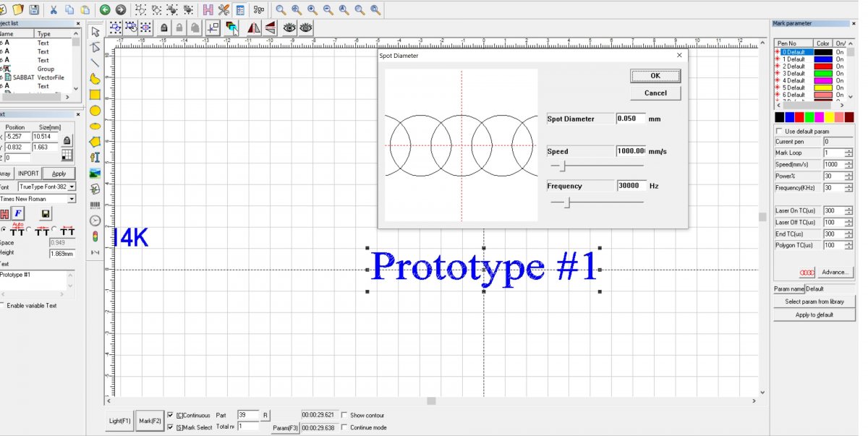Viewport: 868px width, 436px height.
Task: Click the scissors Cut icon
Action: click(x=54, y=9)
